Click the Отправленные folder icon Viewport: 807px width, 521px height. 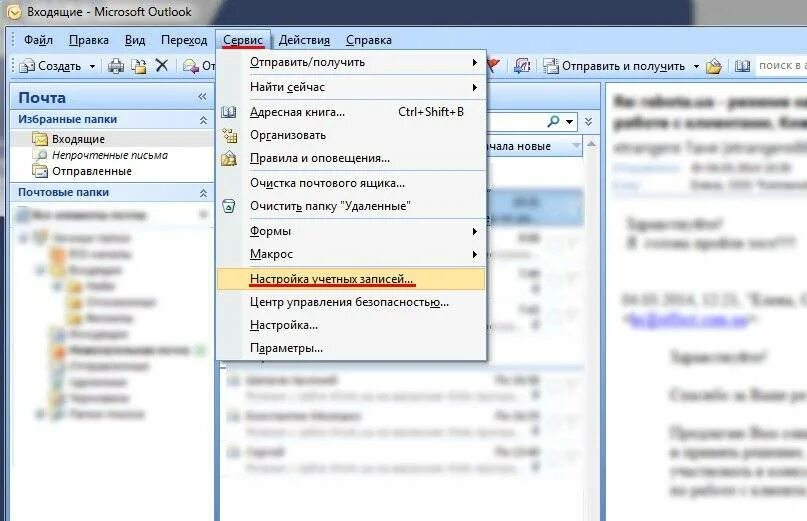[40, 170]
